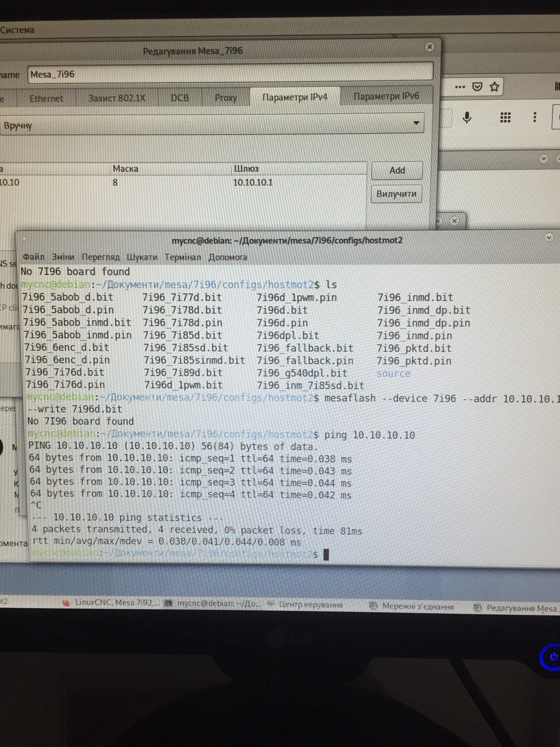The image size is (560, 747).
Task: Click the terminal window title text
Action: click(x=287, y=240)
